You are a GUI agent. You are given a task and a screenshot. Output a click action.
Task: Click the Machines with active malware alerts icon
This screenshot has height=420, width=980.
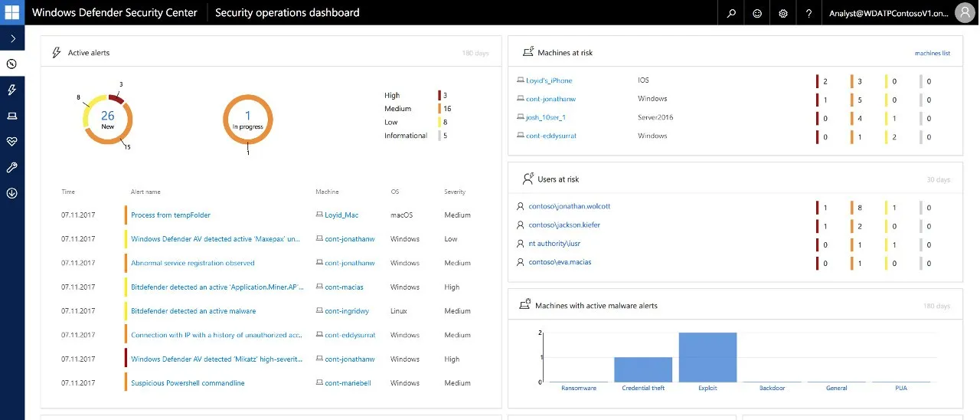point(525,304)
